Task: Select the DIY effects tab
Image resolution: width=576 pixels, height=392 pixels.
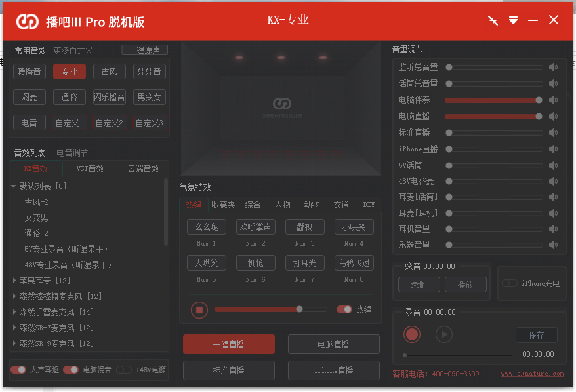Action: coord(369,205)
